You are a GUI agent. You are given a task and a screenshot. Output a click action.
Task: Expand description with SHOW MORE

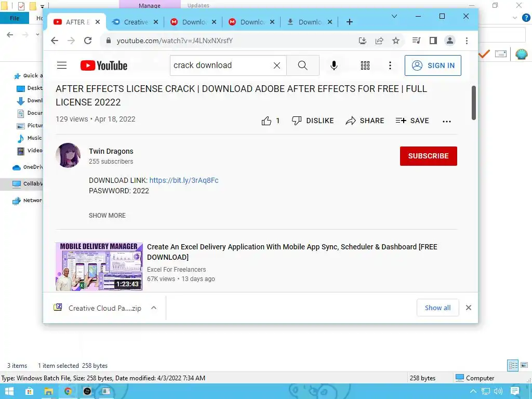(107, 216)
